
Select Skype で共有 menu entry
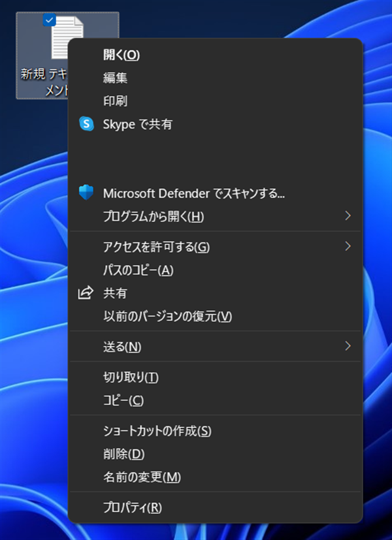[216, 124]
